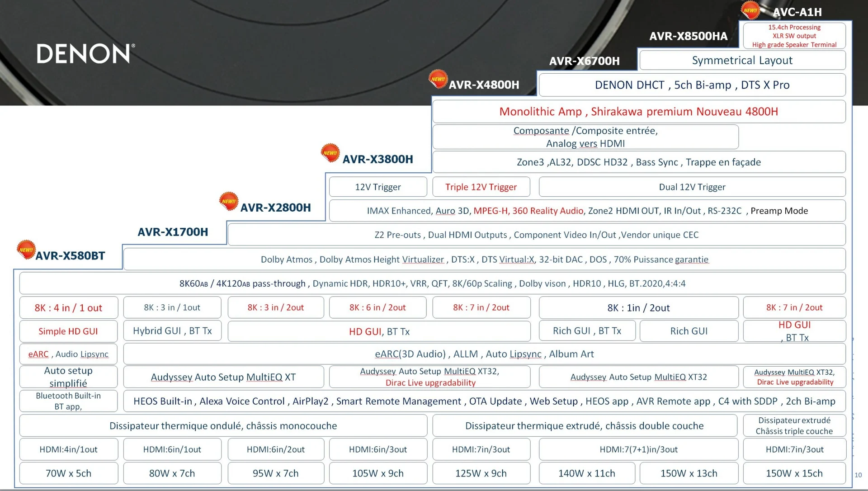Click the Triple 12V Trigger box
The image size is (868, 491).
(481, 187)
